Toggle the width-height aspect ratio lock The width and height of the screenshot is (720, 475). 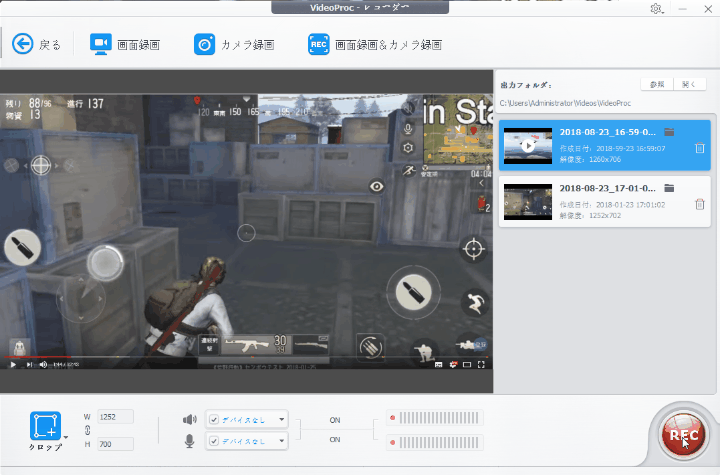87,430
